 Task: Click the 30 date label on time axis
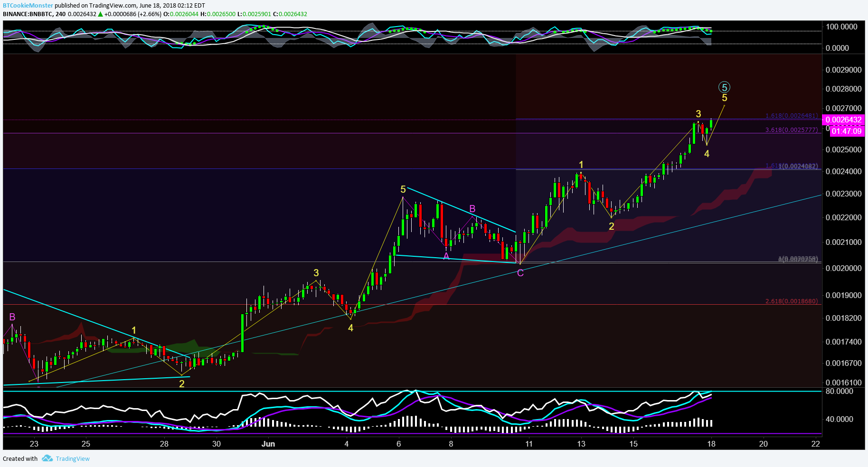click(x=217, y=444)
